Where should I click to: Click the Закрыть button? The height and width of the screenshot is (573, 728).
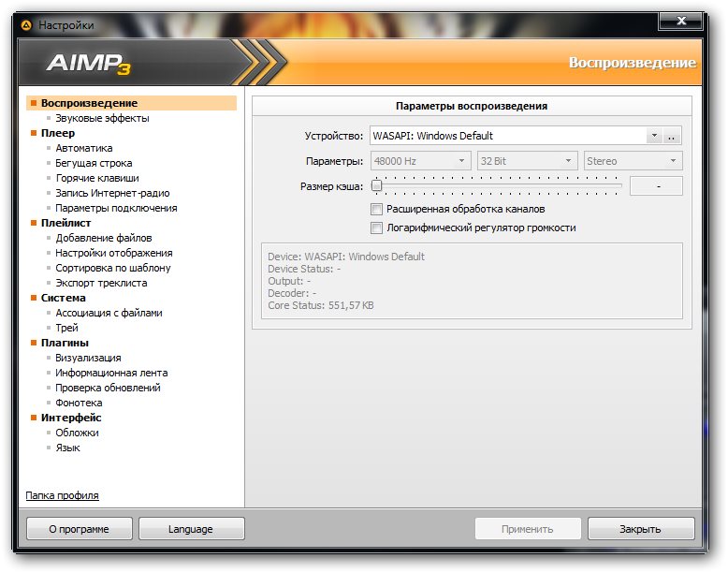pos(640,529)
